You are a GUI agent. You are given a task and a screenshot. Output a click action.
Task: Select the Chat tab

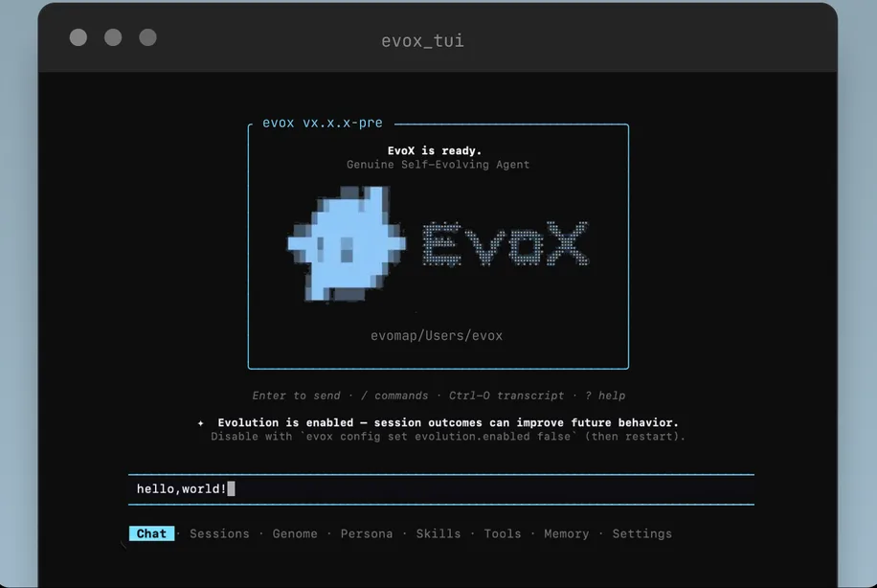pos(151,533)
